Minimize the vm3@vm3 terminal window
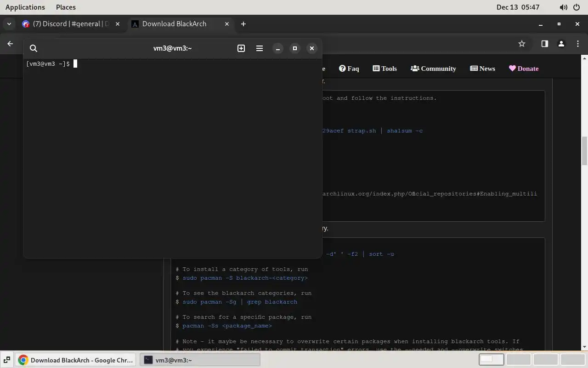The image size is (588, 368). [278, 48]
